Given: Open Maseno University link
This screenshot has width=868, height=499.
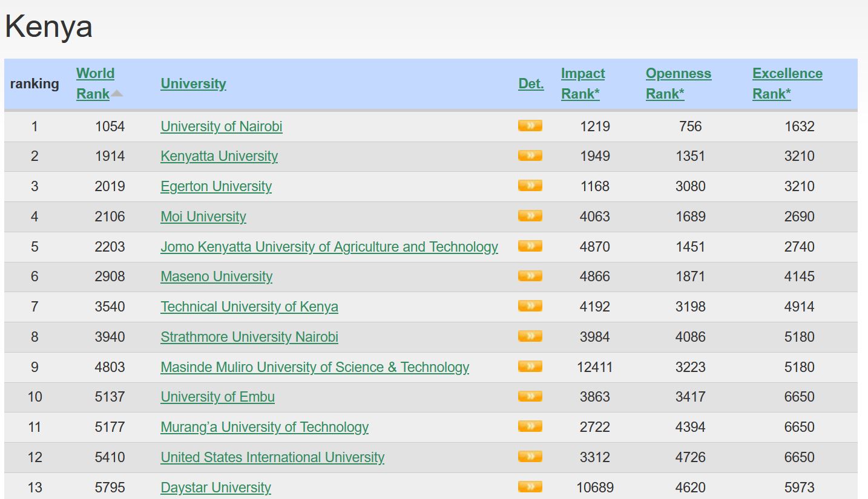Looking at the screenshot, I should coord(217,276).
